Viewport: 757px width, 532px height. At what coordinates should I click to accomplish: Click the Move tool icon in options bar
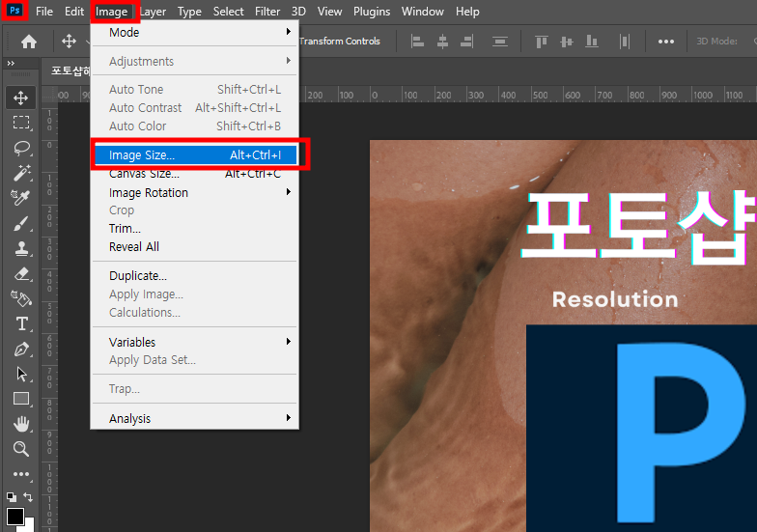[70, 41]
